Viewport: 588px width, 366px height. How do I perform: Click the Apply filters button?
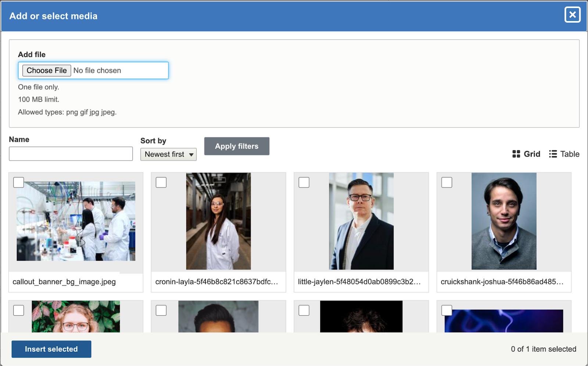click(237, 146)
